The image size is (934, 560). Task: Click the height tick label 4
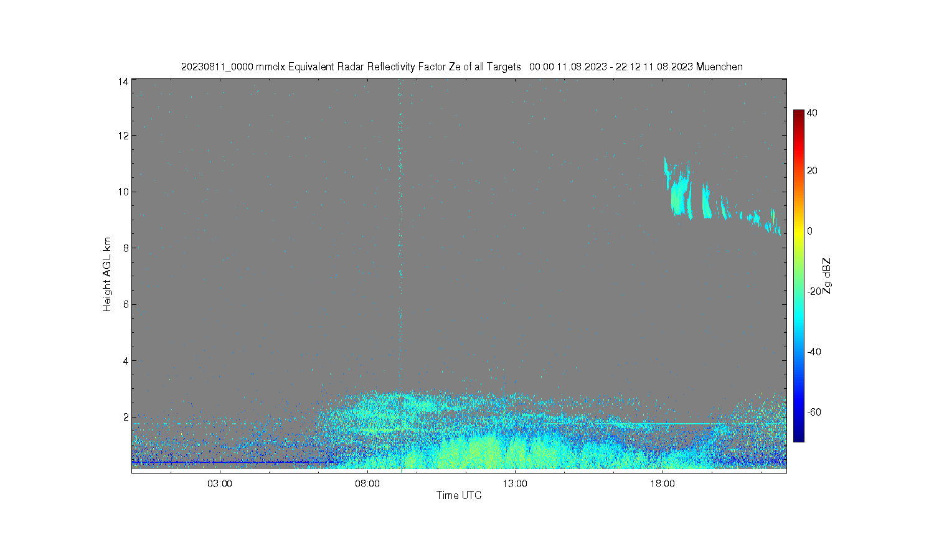(126, 360)
